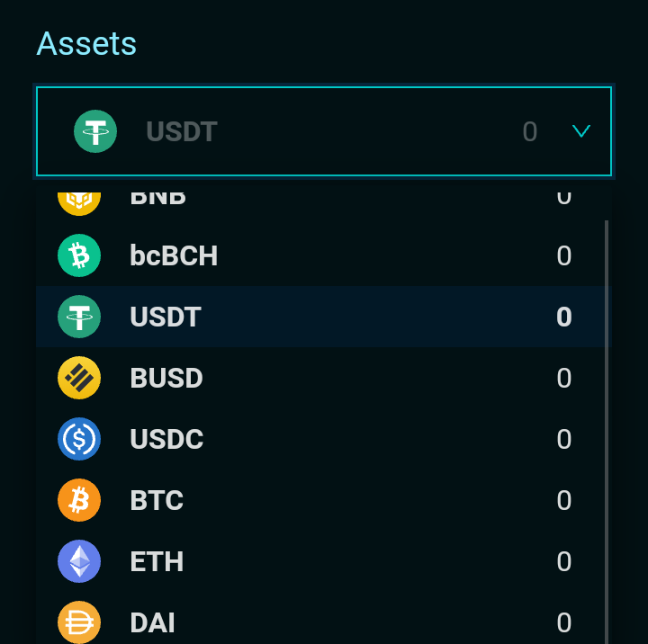Pick the DAI option label
This screenshot has height=644, width=648.
click(152, 622)
